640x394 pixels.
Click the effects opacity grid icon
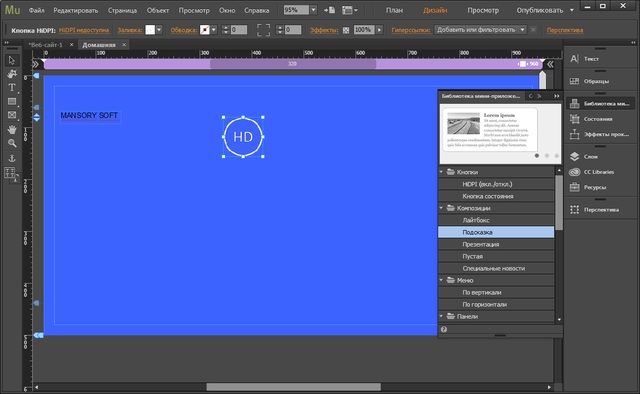pyautogui.click(x=346, y=30)
